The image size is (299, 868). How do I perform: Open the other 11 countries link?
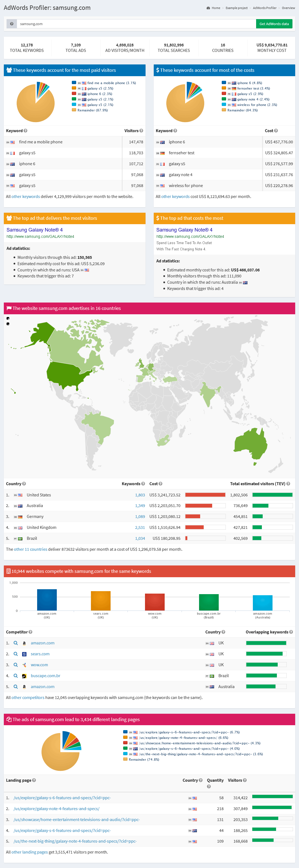(x=31, y=549)
